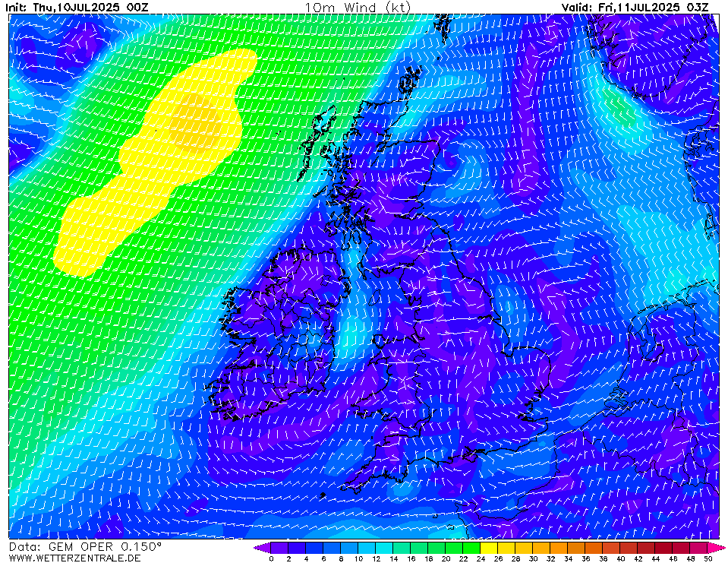Select the 8–10 kt legend swatch
728x563 pixels.
point(349,548)
